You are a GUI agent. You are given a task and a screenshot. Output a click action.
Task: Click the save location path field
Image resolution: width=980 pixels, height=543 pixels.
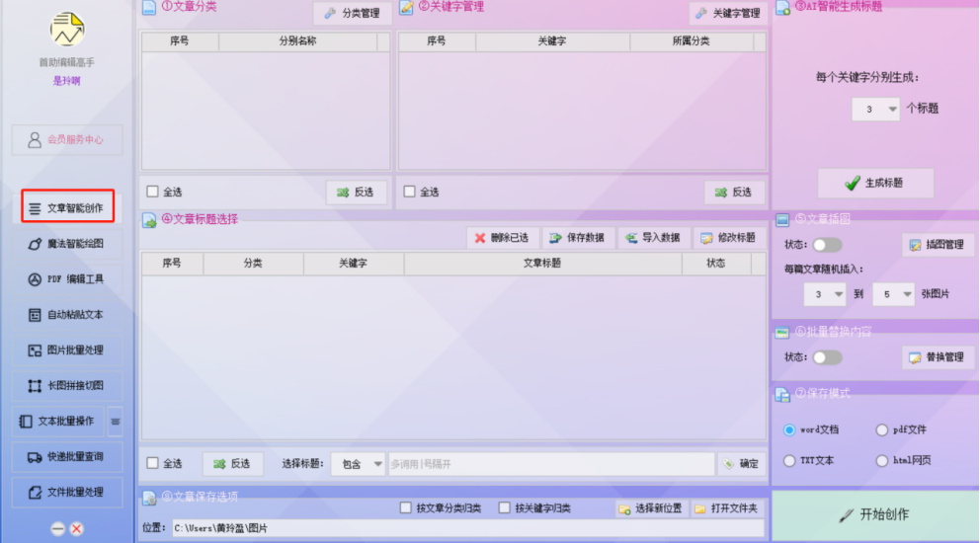(468, 528)
